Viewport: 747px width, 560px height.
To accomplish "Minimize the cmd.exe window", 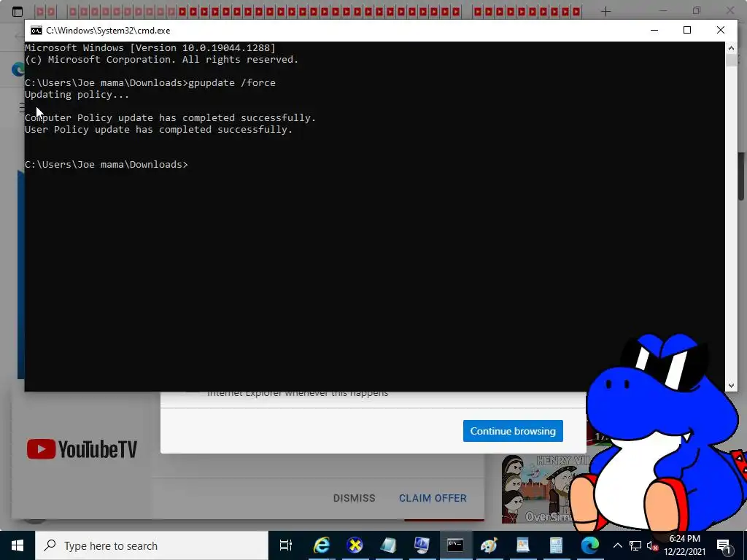I will pyautogui.click(x=654, y=30).
